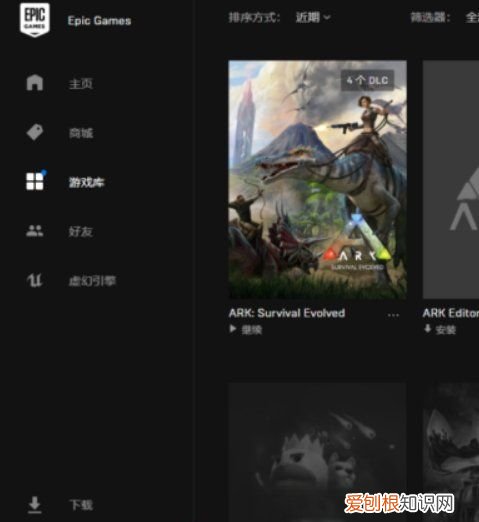Open the three-dot menu for ARK: Survival Evolved

(x=393, y=315)
